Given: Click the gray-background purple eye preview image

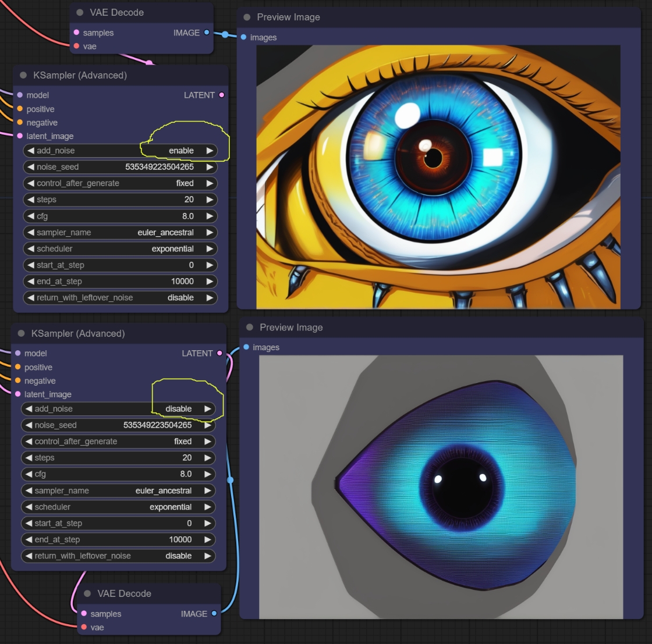Looking at the screenshot, I should click(441, 486).
